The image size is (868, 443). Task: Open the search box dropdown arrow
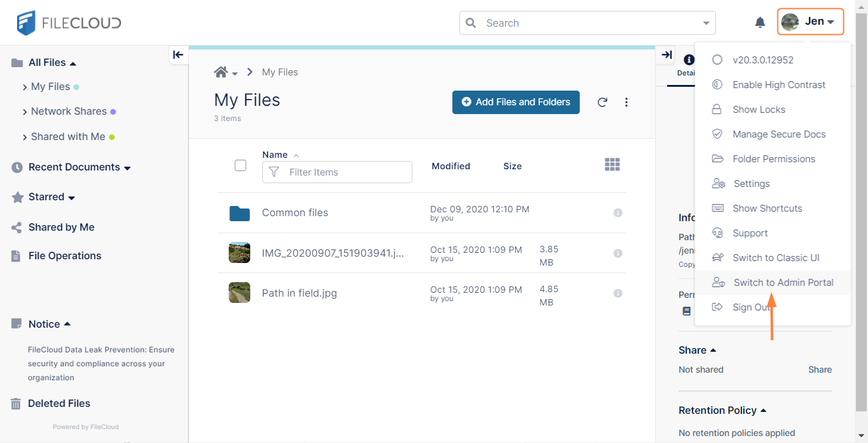pos(706,23)
